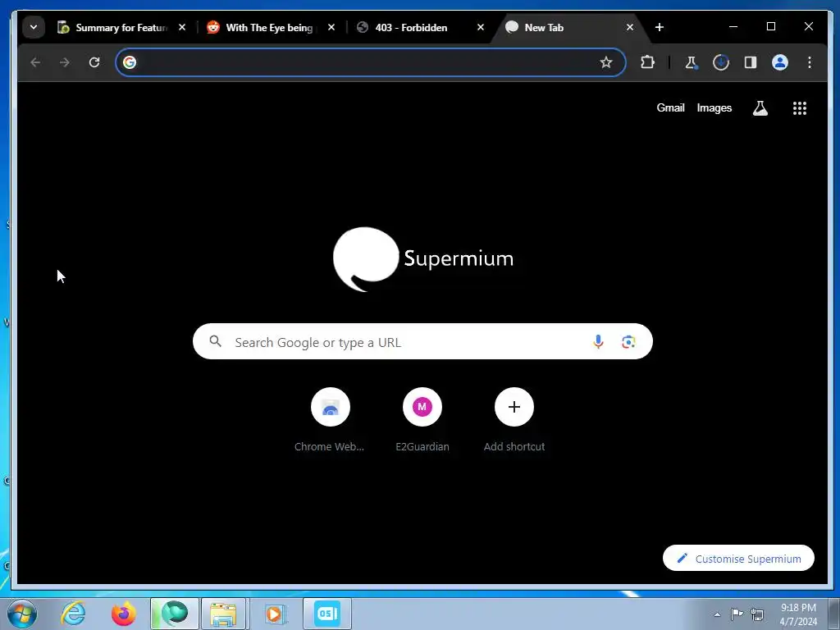Open Windows Media Player from taskbar
The width and height of the screenshot is (840, 630).
tap(275, 614)
